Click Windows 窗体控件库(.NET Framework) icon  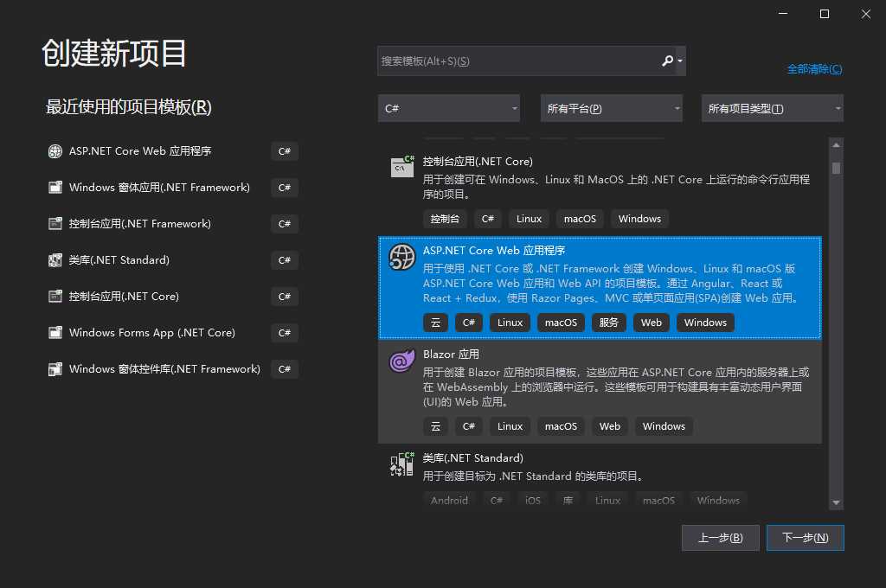point(55,369)
